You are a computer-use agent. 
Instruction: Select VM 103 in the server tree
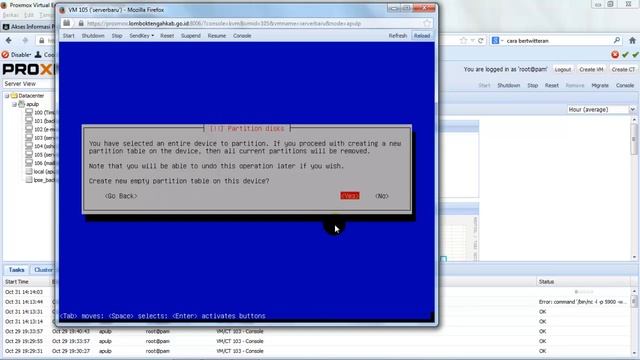pyautogui.click(x=40, y=138)
